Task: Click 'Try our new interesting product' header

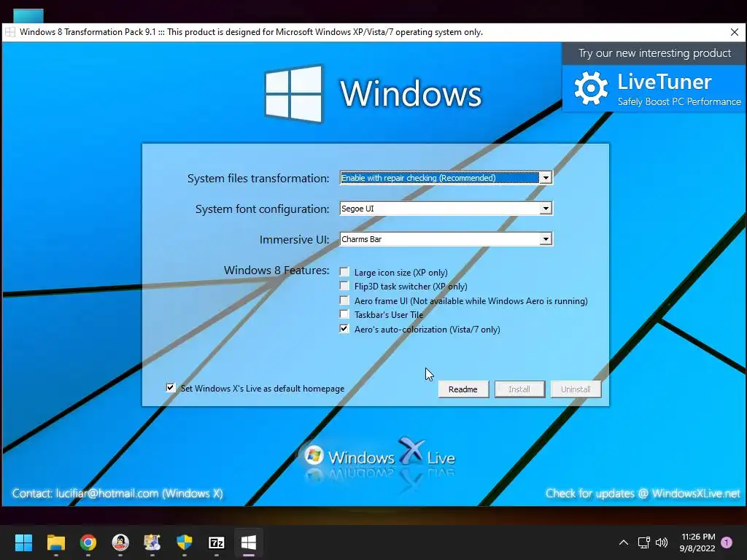Action: pyautogui.click(x=654, y=53)
